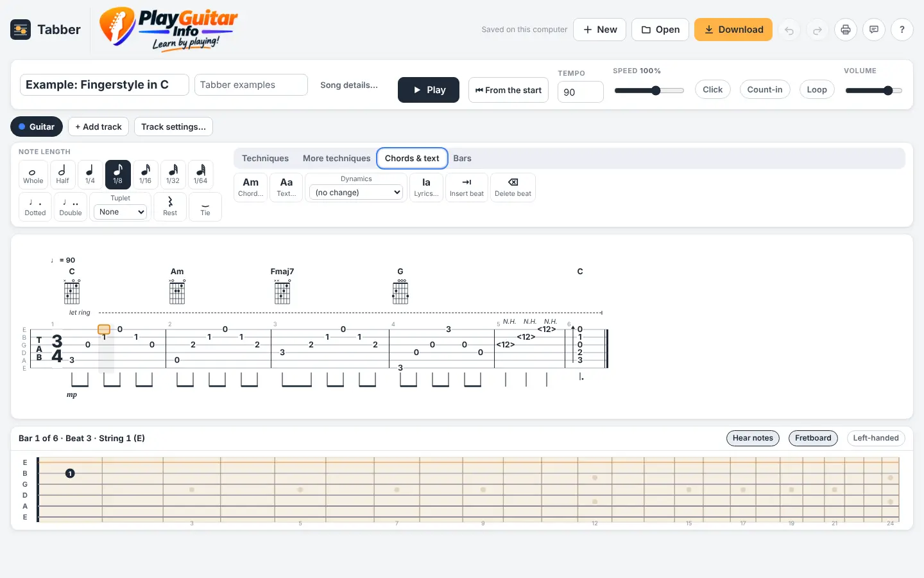This screenshot has height=578, width=924.
Task: Click the mp dynamics marking
Action: tap(72, 395)
